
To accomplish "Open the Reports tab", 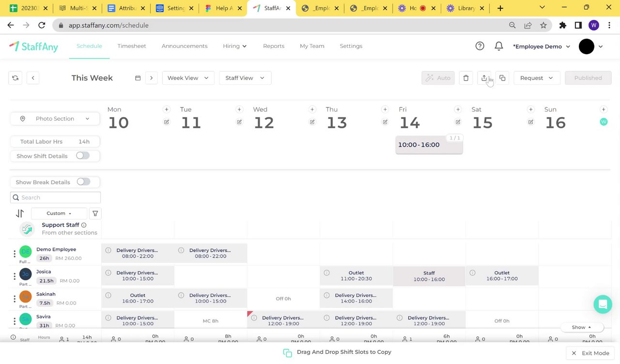I will [x=274, y=46].
